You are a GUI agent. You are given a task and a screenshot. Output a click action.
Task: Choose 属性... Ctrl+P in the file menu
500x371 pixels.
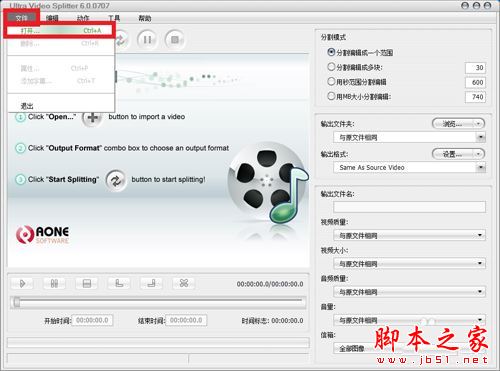(x=60, y=68)
